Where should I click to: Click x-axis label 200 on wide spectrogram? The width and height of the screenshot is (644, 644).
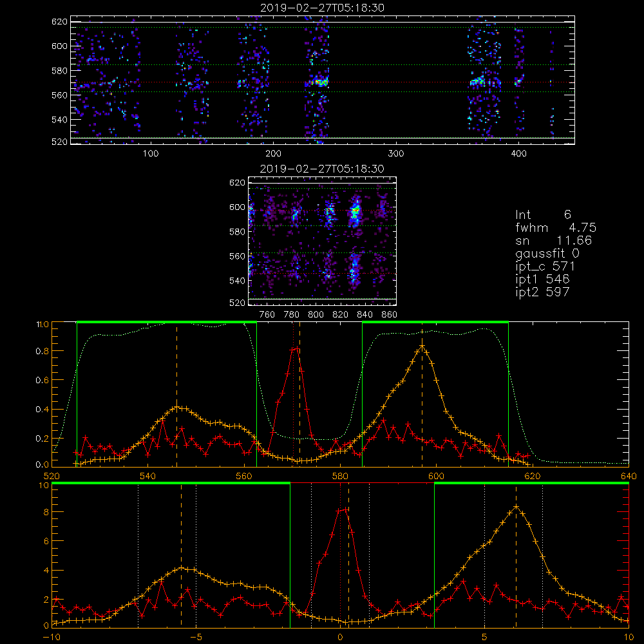273,154
